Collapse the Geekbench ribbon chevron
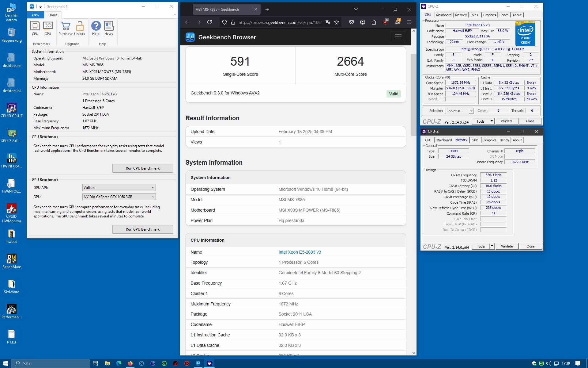The width and height of the screenshot is (588, 368). [x=175, y=15]
